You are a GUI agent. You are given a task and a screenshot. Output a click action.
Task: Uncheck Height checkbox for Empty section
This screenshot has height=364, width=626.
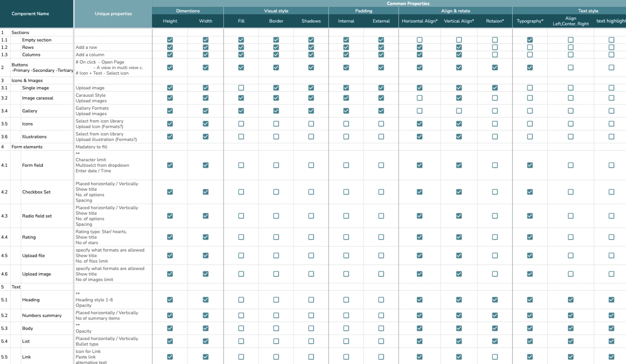coord(170,40)
